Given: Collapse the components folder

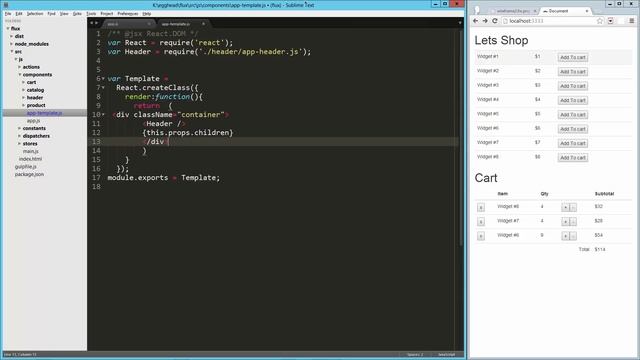Looking at the screenshot, I should point(19,75).
